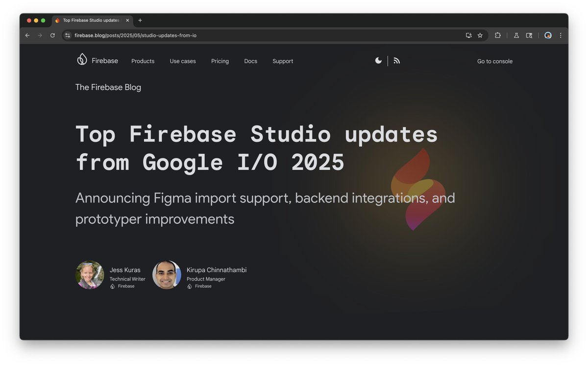Click the green window fullscreen button
This screenshot has height=366, width=588.
click(43, 21)
